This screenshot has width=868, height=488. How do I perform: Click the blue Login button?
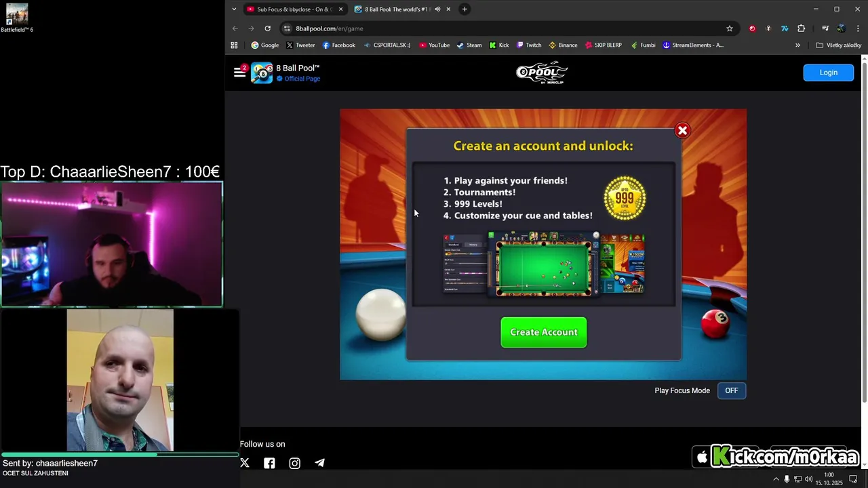[828, 73]
